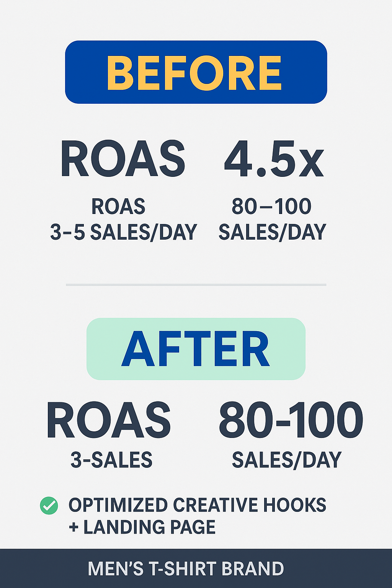Click the large ROAS heading under AFTER

click(108, 420)
